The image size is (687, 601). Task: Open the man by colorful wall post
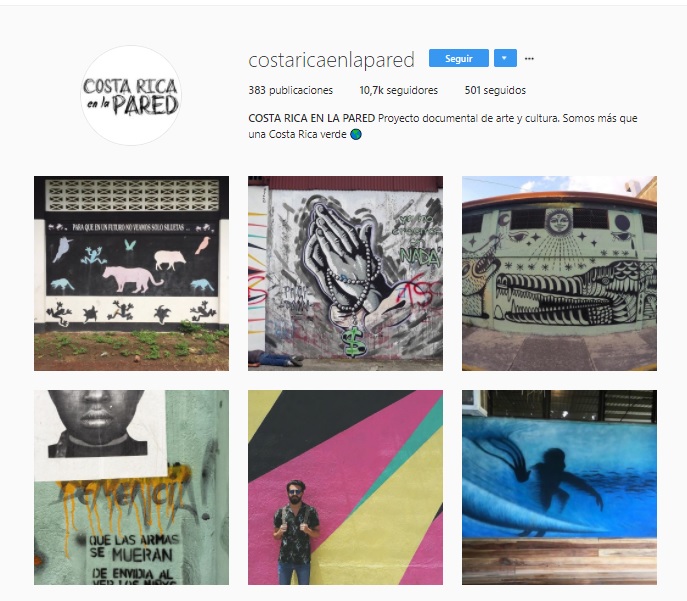click(345, 487)
